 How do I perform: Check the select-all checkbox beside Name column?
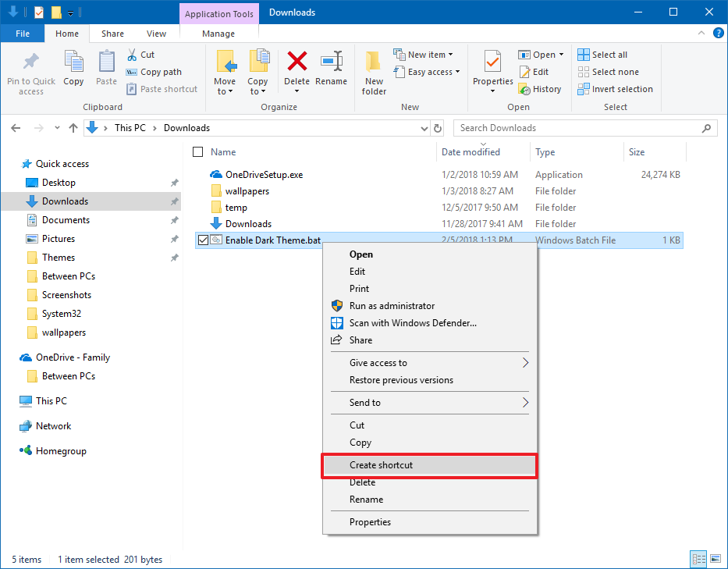click(x=197, y=151)
